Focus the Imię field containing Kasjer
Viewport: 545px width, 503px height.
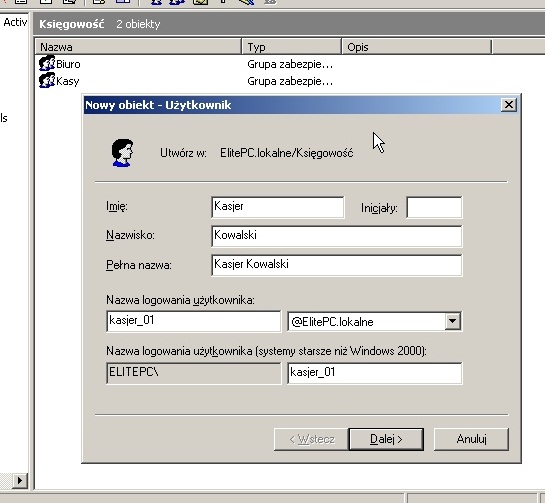click(x=278, y=207)
